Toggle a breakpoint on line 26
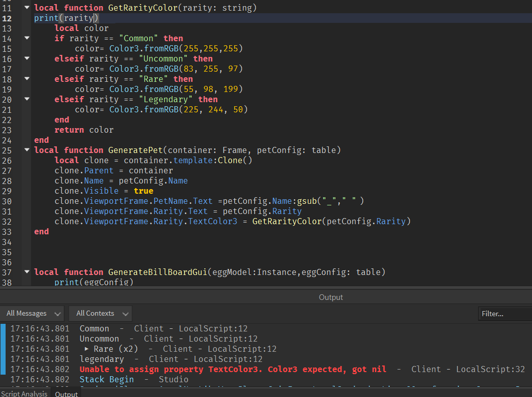 tap(6, 160)
